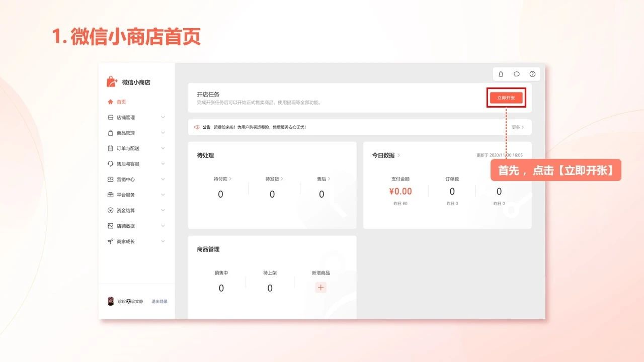
Task: Click 更多 in the announcement bar
Action: tap(518, 127)
